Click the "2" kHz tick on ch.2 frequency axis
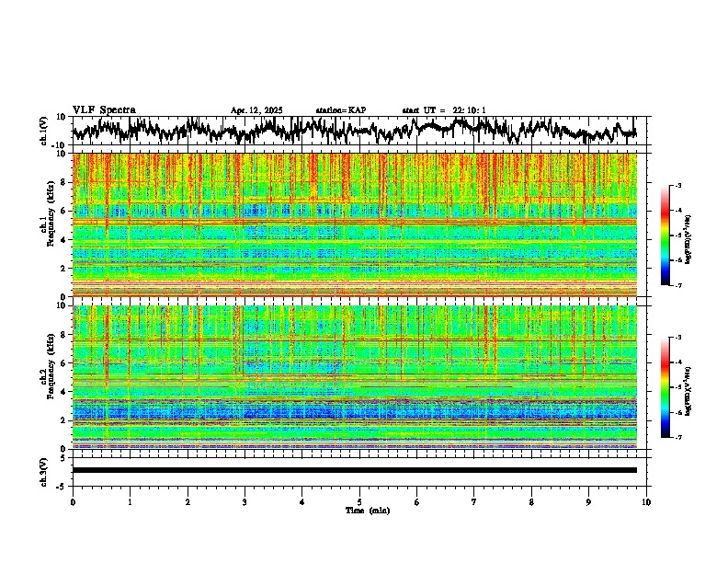Screen dimensions: 728x563 tap(64, 420)
